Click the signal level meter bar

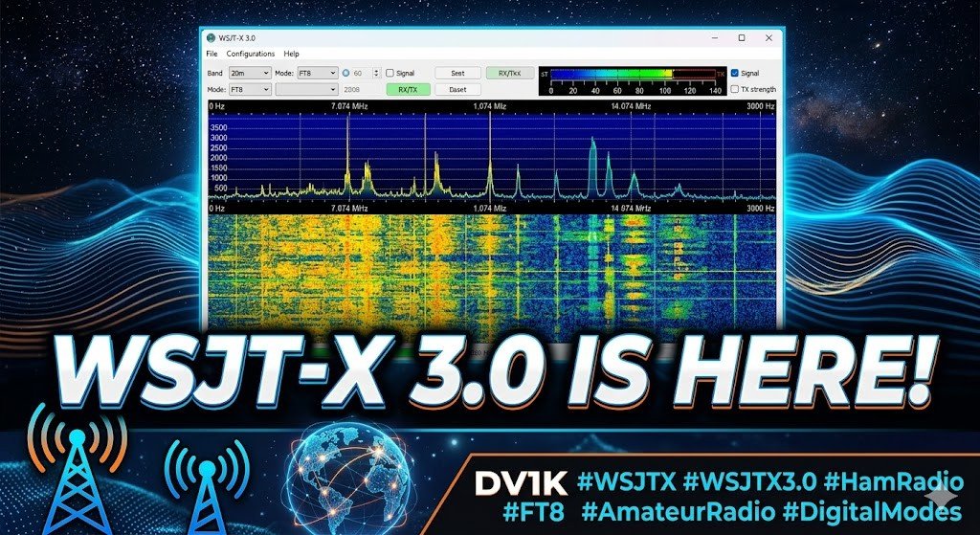633,74
